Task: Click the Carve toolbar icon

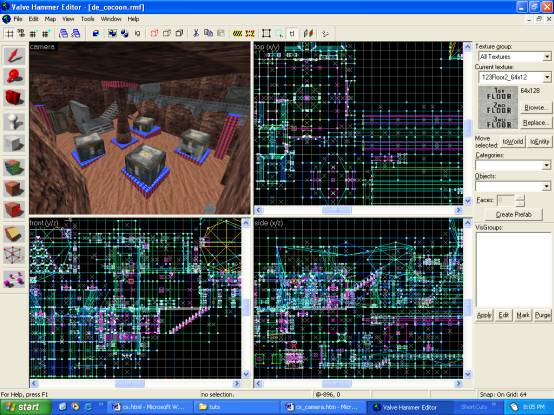Action: pyautogui.click(x=96, y=34)
